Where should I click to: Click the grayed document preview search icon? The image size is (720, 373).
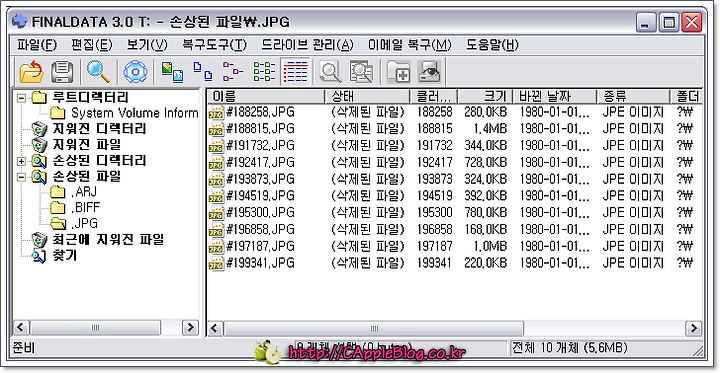coord(361,72)
